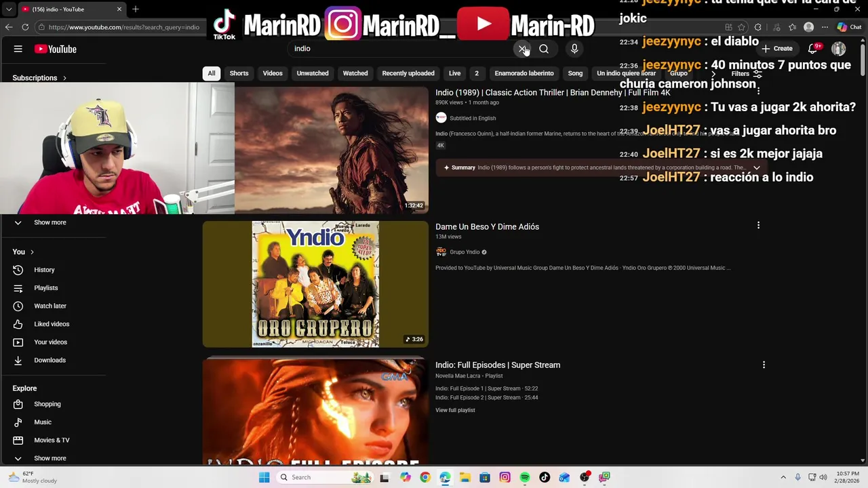Open the search Filters panel

click(746, 74)
